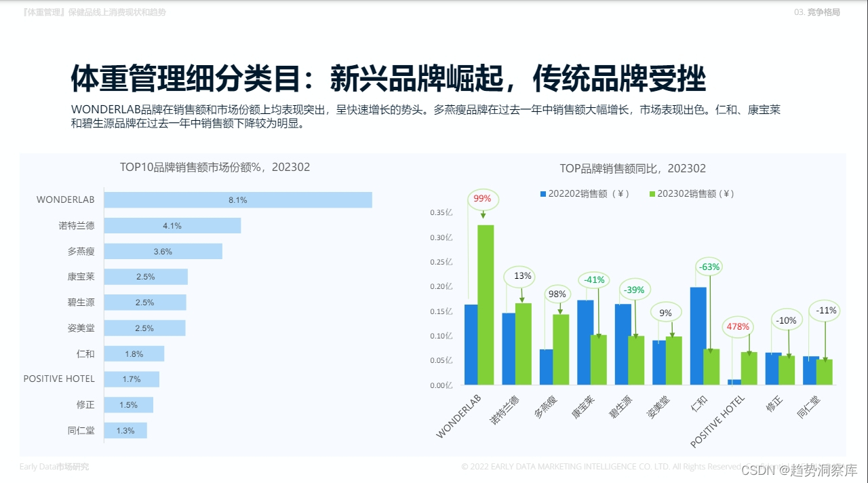Click the 1.5% value on 修正 bar
This screenshot has height=483, width=868.
(x=128, y=405)
